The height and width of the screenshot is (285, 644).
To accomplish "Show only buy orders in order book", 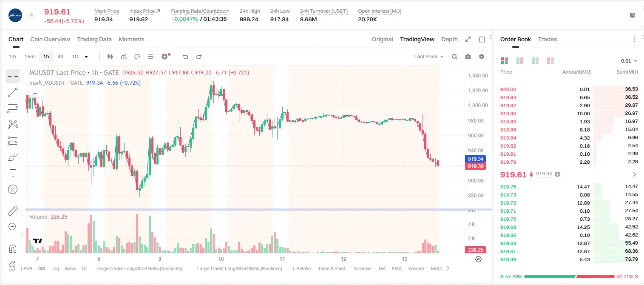I will (x=535, y=61).
